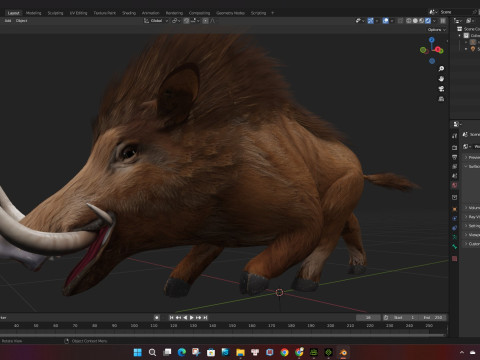
Task: Open the UV Editing workspace tab
Action: 78,13
